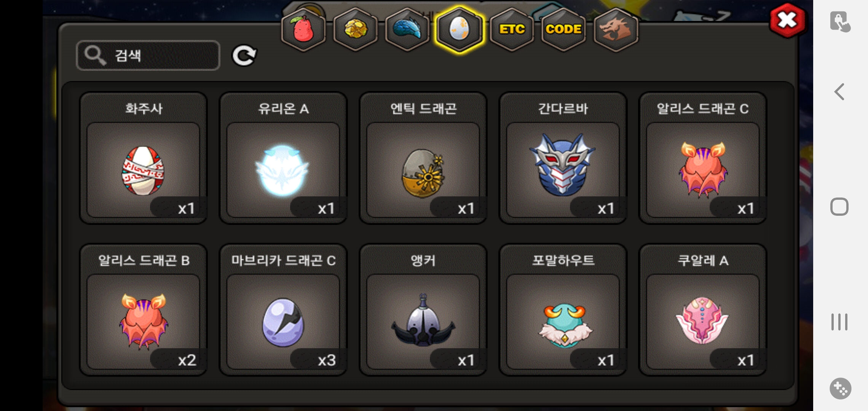This screenshot has height=411, width=868.
Task: Select the highlighted egg category tab
Action: 460,30
